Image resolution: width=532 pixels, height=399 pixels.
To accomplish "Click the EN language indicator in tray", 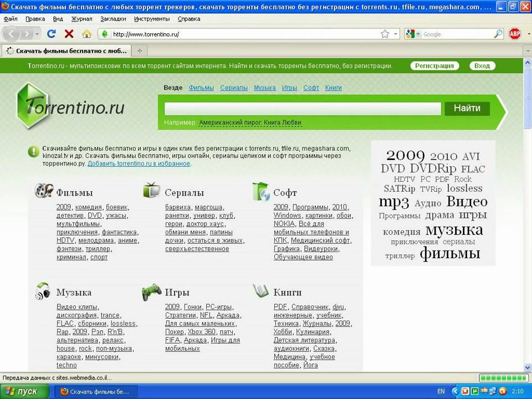I will pos(441,392).
